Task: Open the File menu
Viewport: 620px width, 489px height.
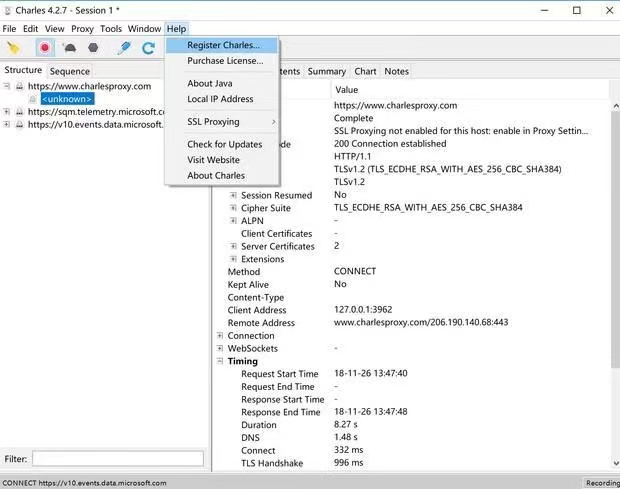Action: (9, 29)
